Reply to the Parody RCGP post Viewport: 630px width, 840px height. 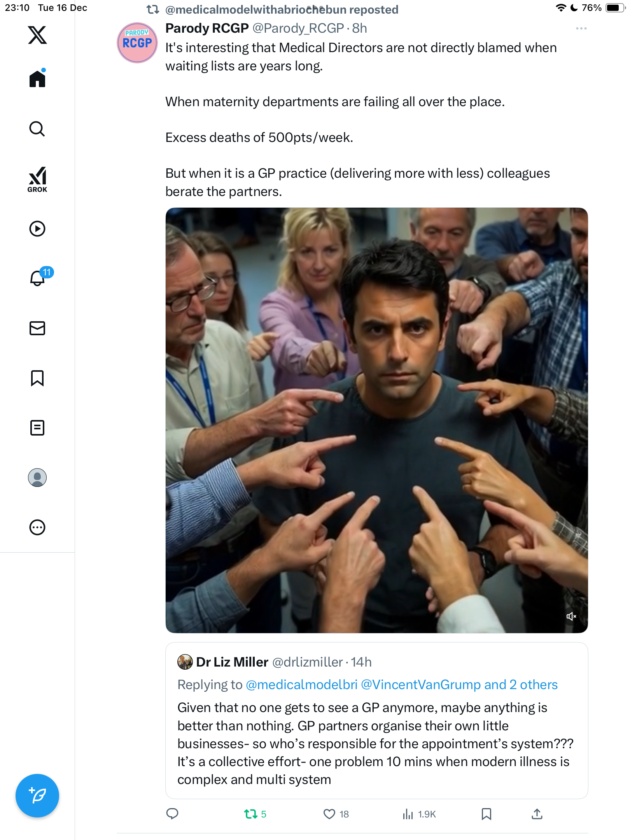pos(172,814)
